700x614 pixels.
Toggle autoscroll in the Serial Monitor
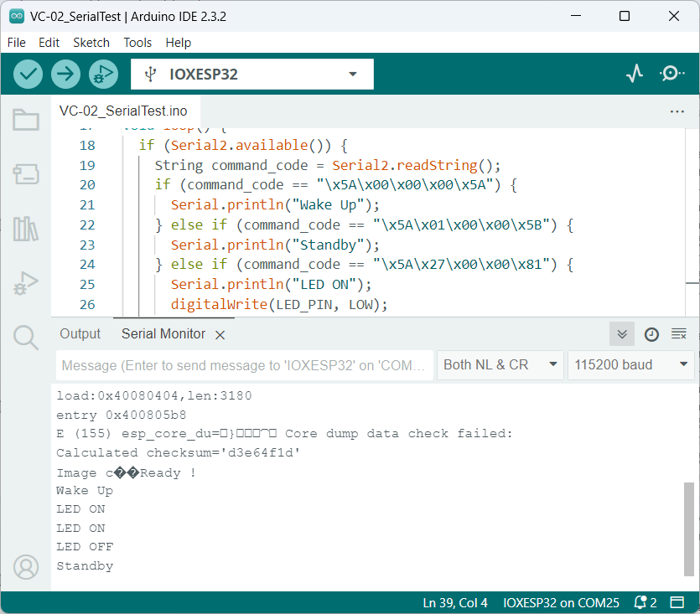tap(622, 334)
